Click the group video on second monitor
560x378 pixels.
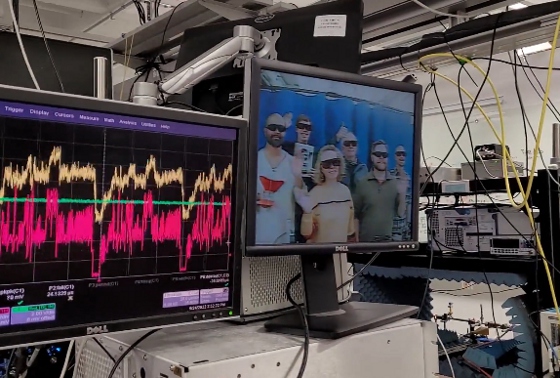pyautogui.click(x=334, y=158)
